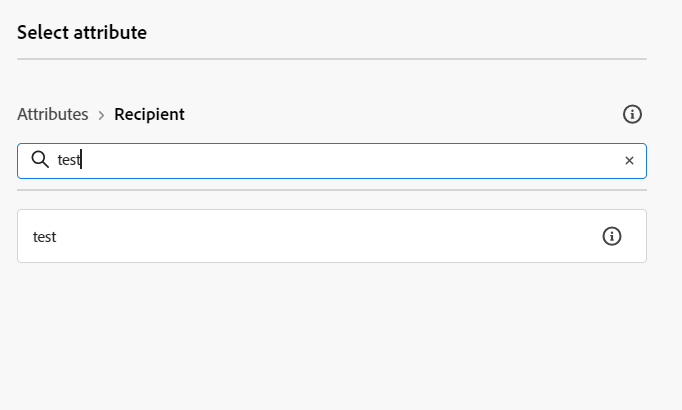The image size is (682, 410).
Task: Show details via test row info icon
Action: [x=612, y=236]
